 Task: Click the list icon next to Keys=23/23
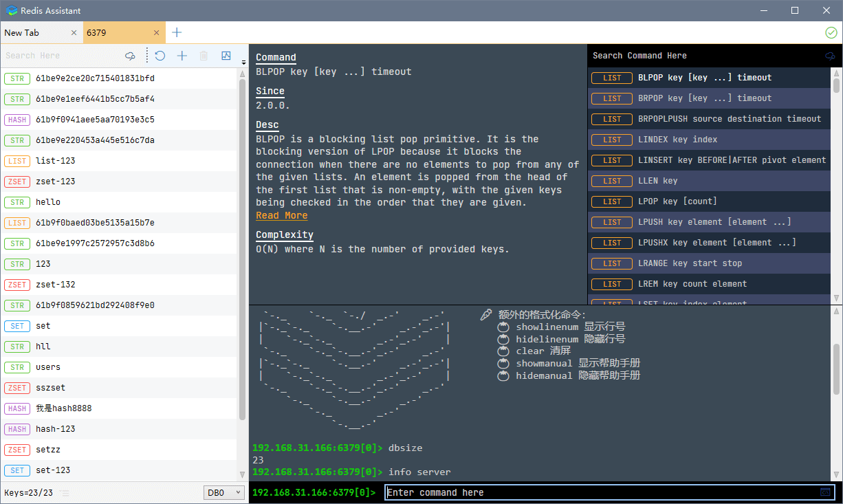click(64, 493)
